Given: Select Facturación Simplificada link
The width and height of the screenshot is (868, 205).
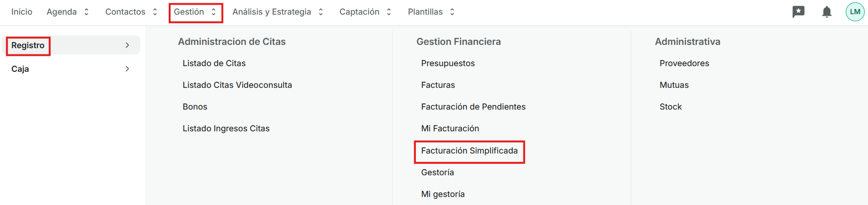Looking at the screenshot, I should coord(469,151).
